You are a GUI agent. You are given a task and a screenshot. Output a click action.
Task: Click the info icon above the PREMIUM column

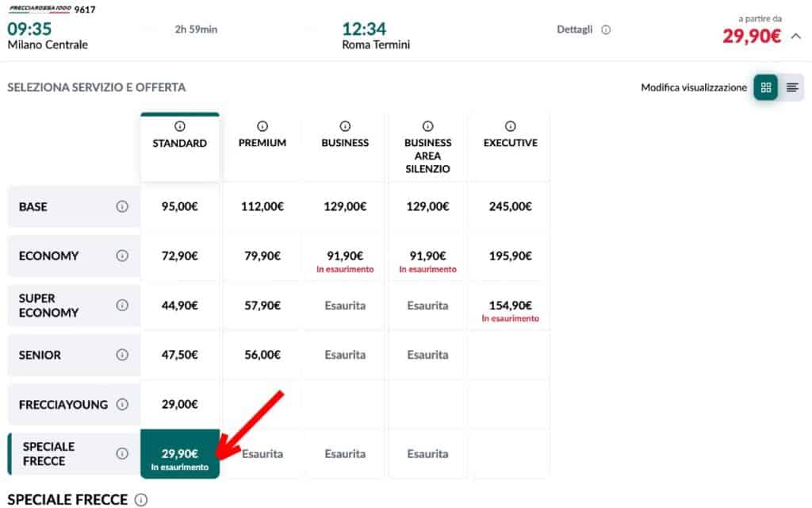click(x=262, y=126)
